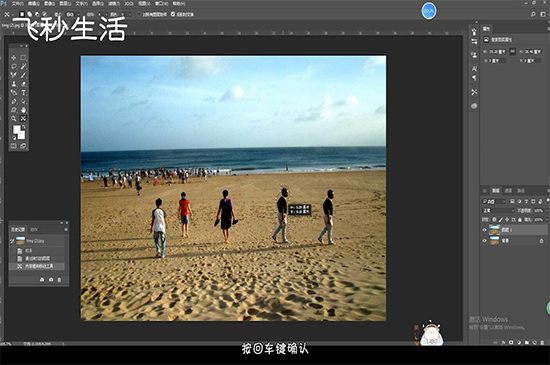Filter layers by type layers icon
This screenshot has width=550, height=365.
pyautogui.click(x=526, y=201)
